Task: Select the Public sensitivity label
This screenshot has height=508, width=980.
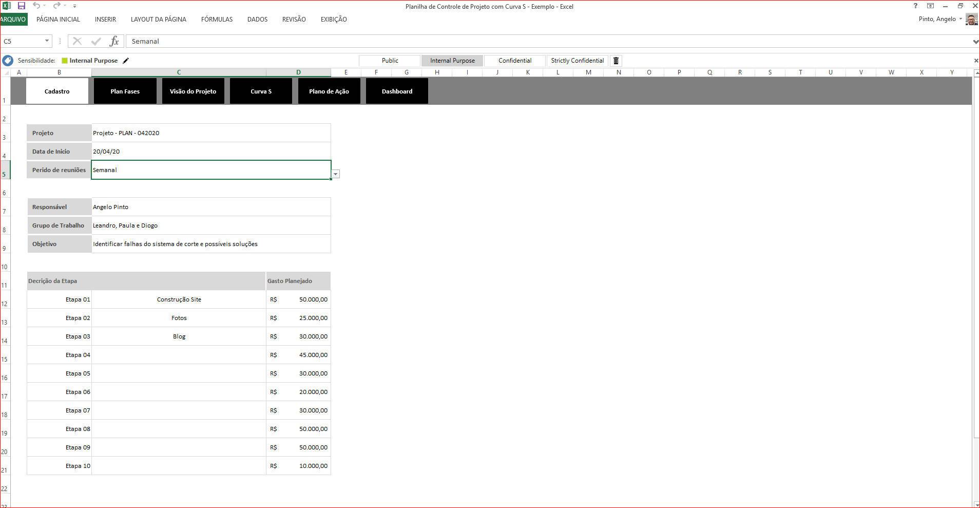Action: click(x=390, y=61)
